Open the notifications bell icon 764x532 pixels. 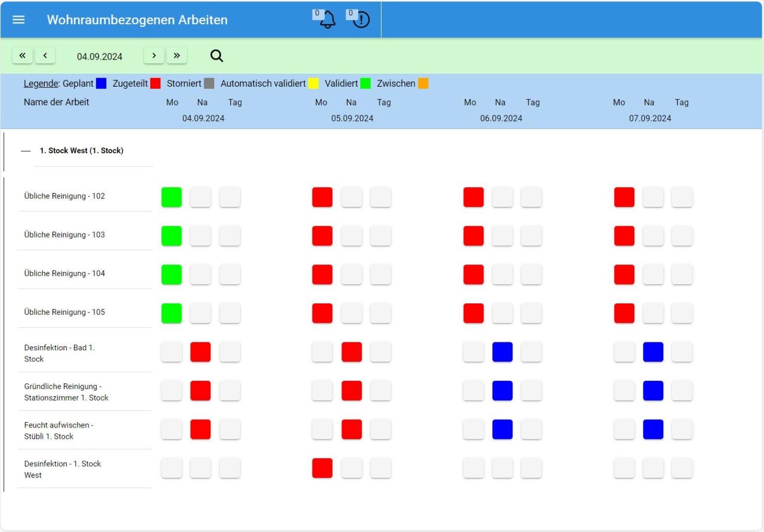pos(327,20)
